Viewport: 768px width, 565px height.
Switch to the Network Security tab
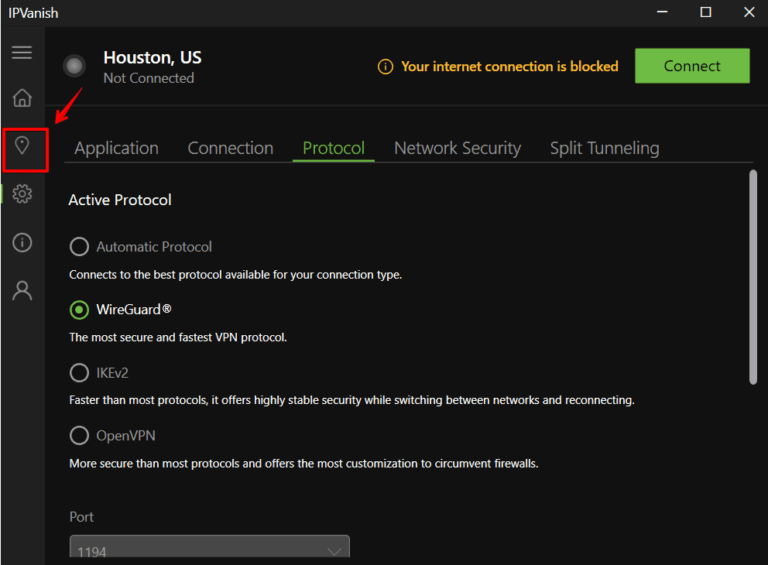457,148
